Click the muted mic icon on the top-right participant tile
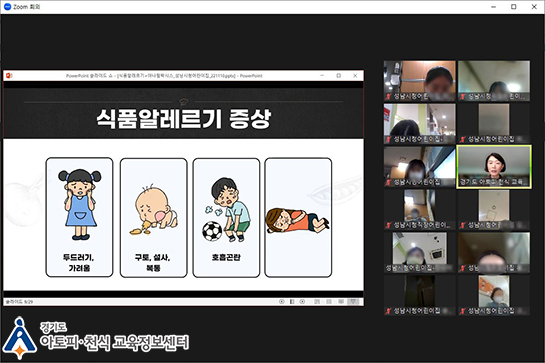Image resolution: width=545 pixels, height=363 pixels. pos(463,97)
